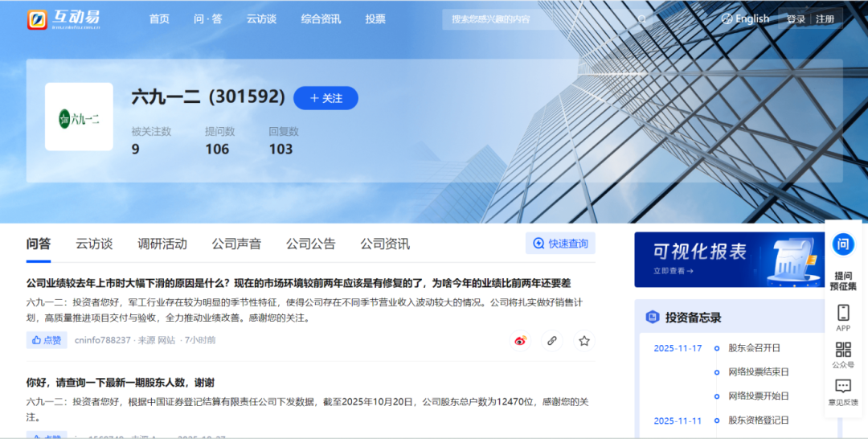Image resolution: width=868 pixels, height=439 pixels.
Task: Copy link icon for first answer
Action: pos(552,340)
